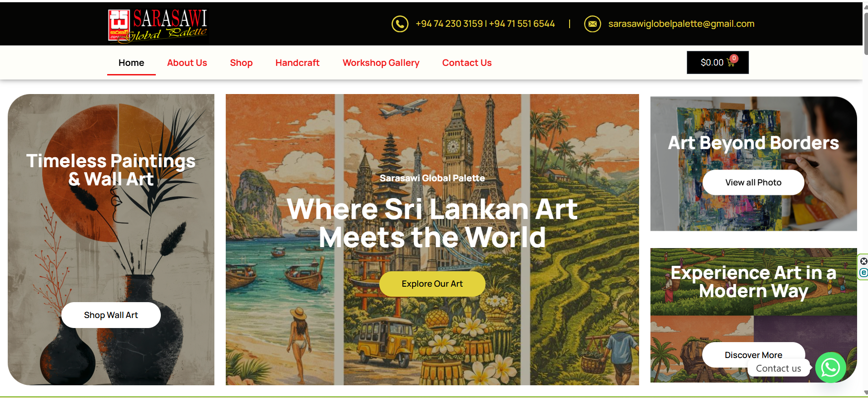The height and width of the screenshot is (398, 868).
Task: Open the About Us page
Action: 187,63
